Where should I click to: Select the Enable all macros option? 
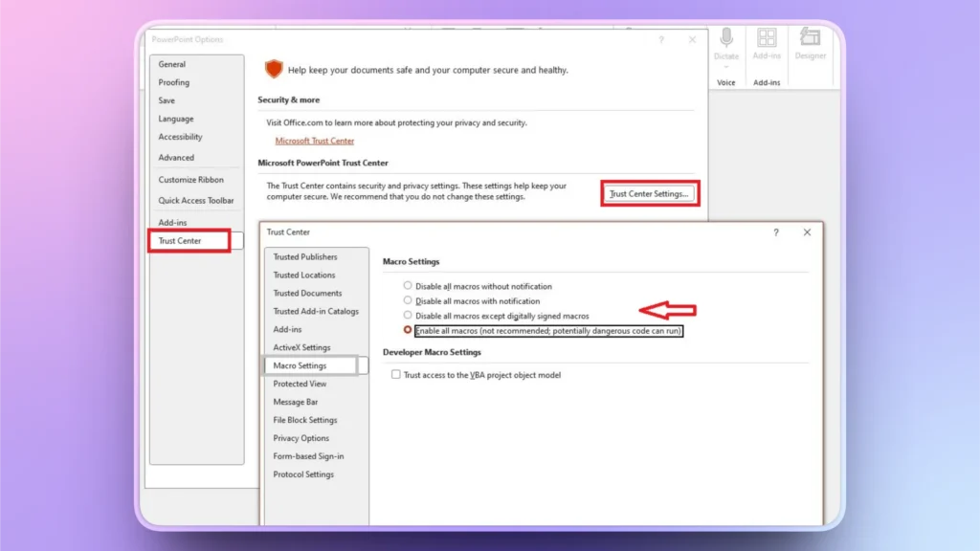[x=408, y=330]
